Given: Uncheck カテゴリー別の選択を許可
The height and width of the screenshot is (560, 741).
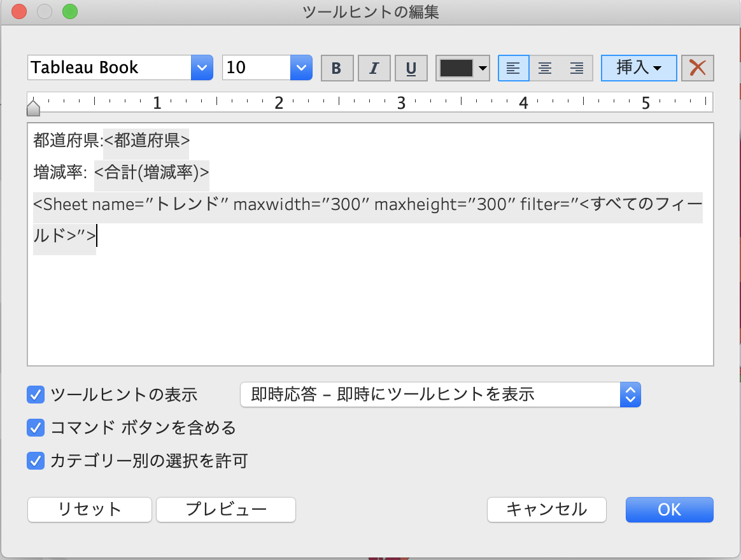Looking at the screenshot, I should (x=36, y=461).
